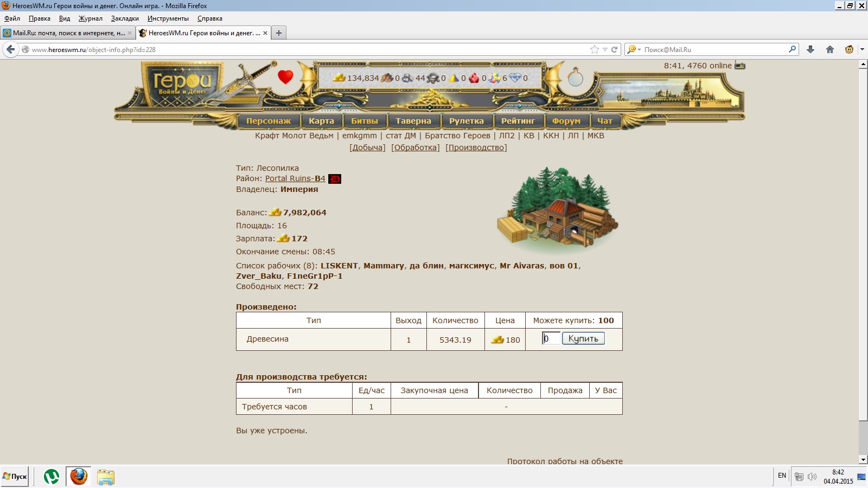Click the ore resource icon in header

point(407,78)
